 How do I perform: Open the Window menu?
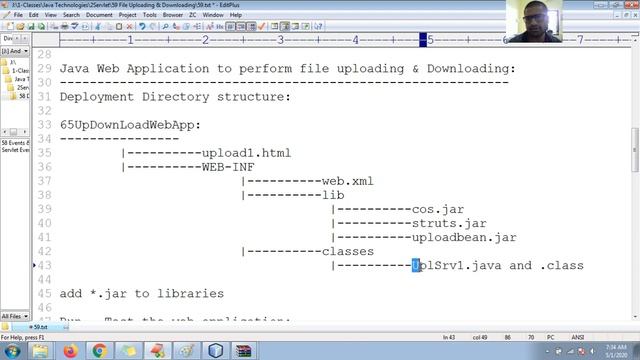pyautogui.click(x=213, y=15)
